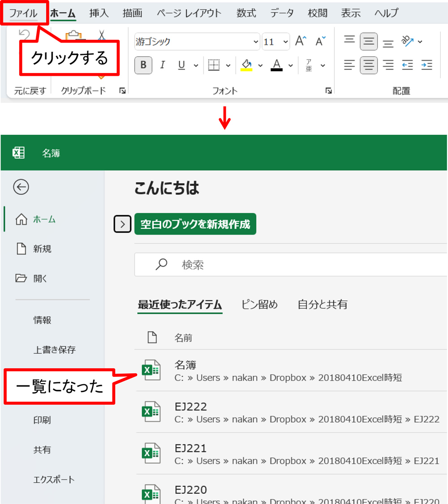Viewport: 448px width, 504px height.
Task: Click the 名前 column header
Action: (x=183, y=338)
